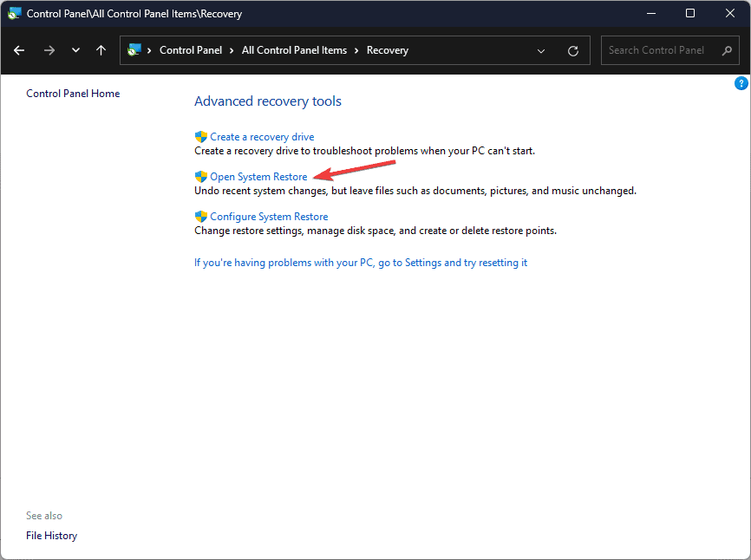Image resolution: width=751 pixels, height=560 pixels.
Task: Open the address bar history dropdown chevron
Action: pyautogui.click(x=541, y=50)
